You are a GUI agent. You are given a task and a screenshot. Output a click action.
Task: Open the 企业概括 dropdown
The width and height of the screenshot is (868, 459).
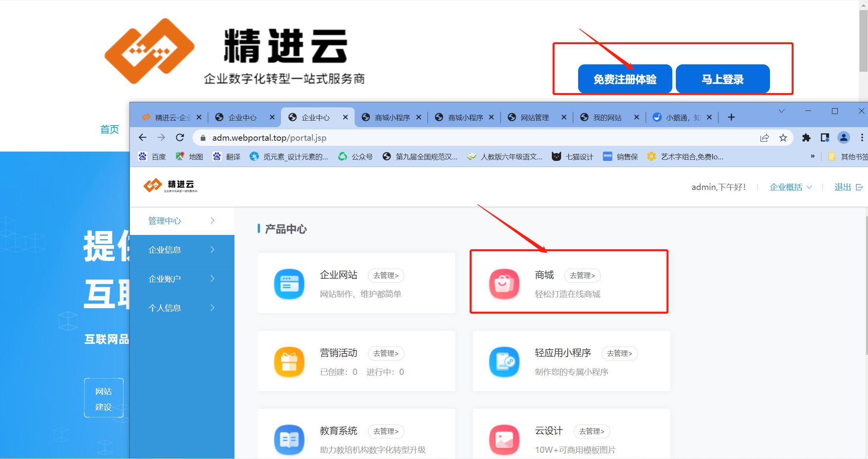(790, 187)
